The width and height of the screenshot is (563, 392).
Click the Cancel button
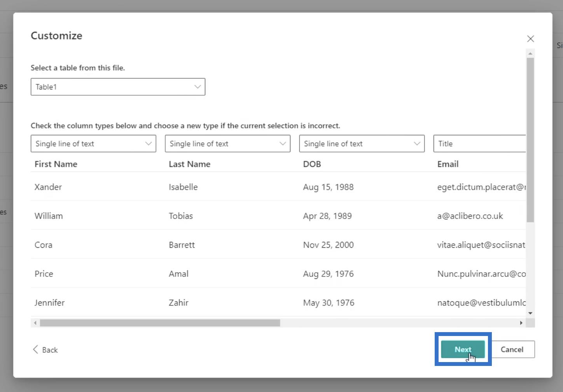click(x=512, y=349)
